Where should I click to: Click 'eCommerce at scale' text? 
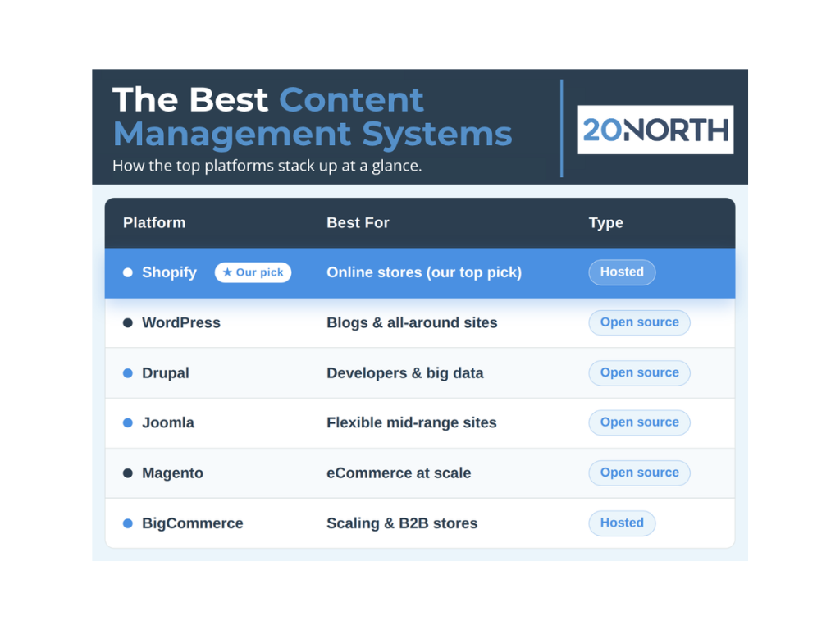pos(399,473)
